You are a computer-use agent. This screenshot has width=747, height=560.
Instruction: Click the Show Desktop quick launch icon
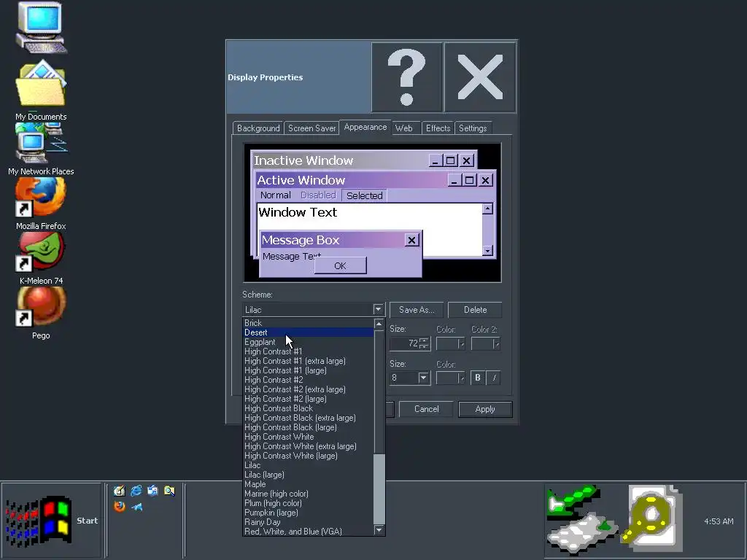point(119,491)
